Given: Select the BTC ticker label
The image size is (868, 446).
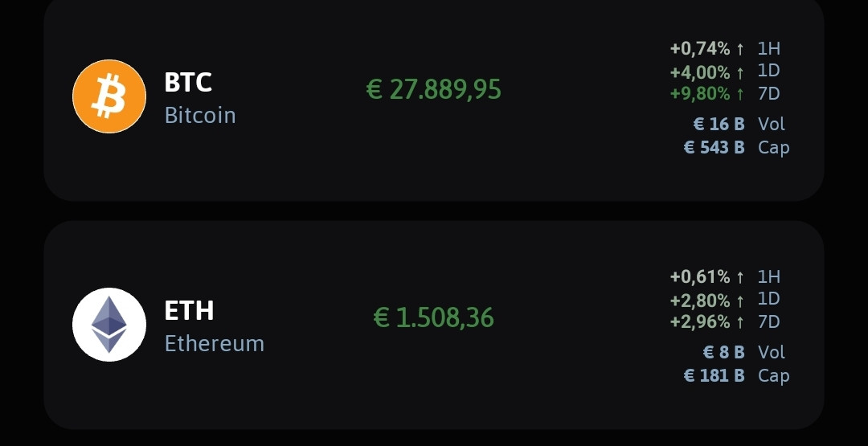Looking at the screenshot, I should tap(188, 83).
